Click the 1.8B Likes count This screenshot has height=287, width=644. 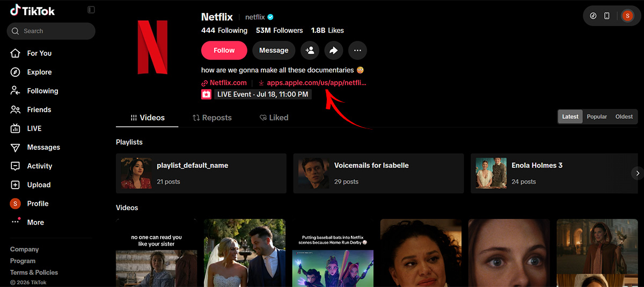[327, 31]
